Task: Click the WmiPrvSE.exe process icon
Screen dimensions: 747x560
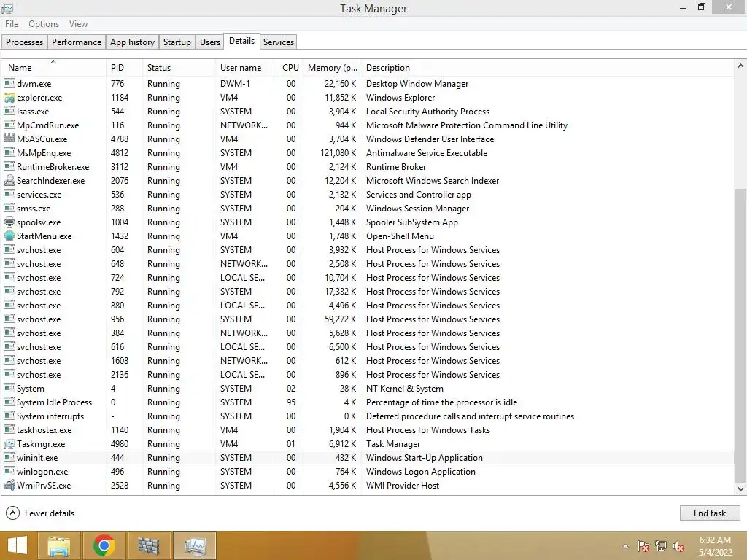Action: coord(9,485)
